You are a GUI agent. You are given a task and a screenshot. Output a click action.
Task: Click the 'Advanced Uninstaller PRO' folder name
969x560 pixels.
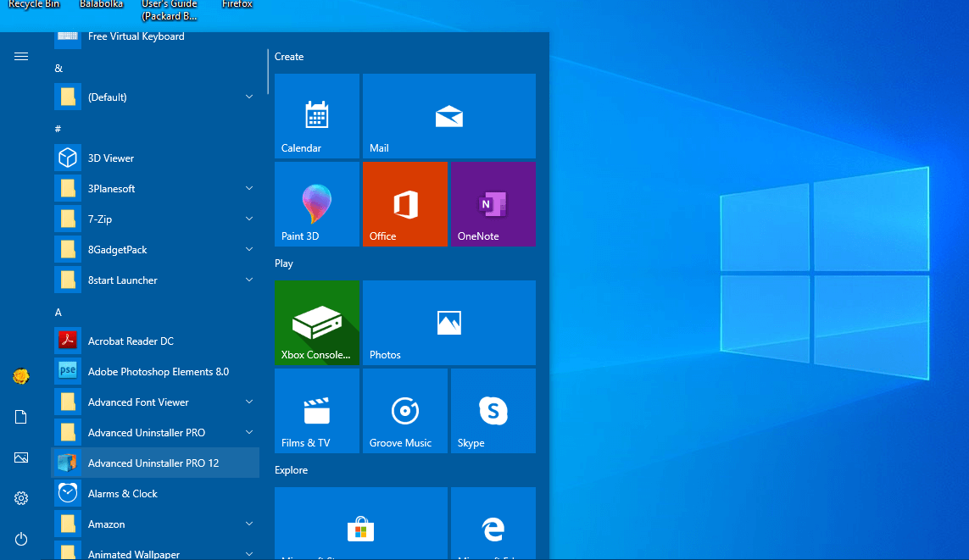147,433
